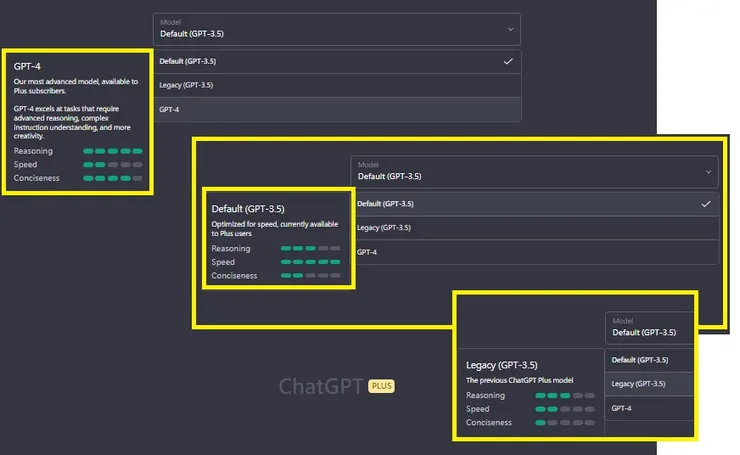Click the Speed label in the Default card
Image resolution: width=740 pixels, height=455 pixels.
tap(223, 262)
